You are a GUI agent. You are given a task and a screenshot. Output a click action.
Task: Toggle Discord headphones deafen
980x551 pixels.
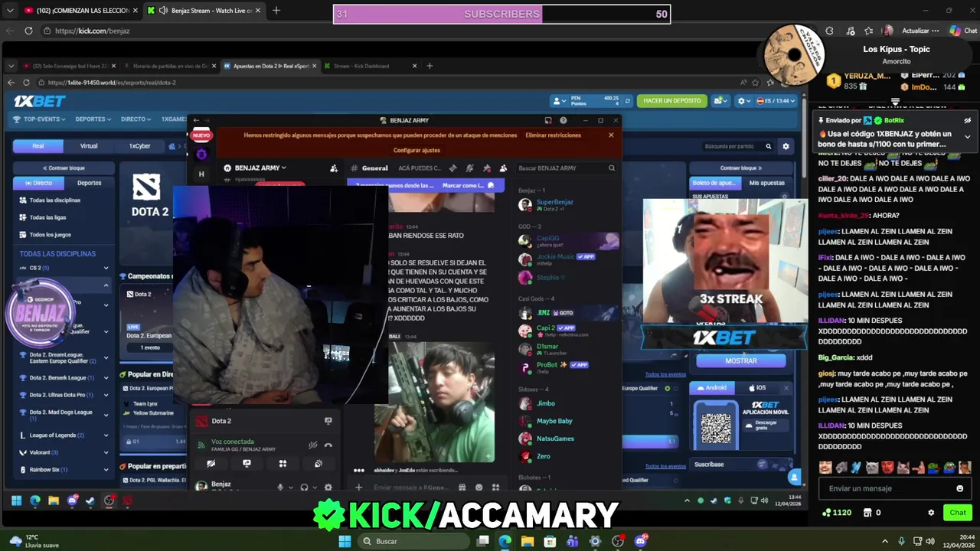304,487
